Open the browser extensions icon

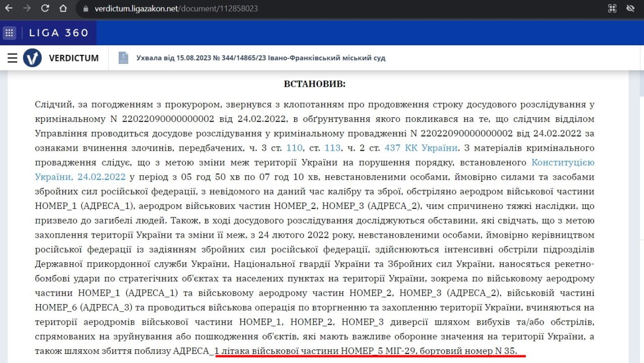pos(612,9)
